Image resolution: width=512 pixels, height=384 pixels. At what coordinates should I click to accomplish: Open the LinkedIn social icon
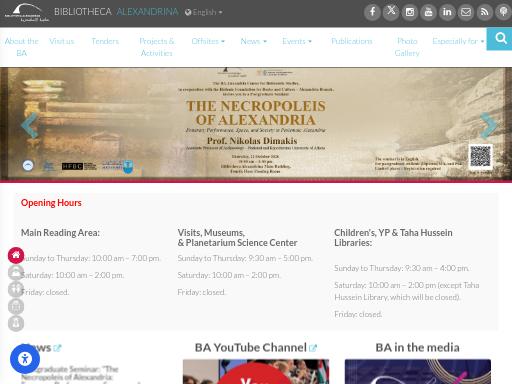[x=447, y=12]
